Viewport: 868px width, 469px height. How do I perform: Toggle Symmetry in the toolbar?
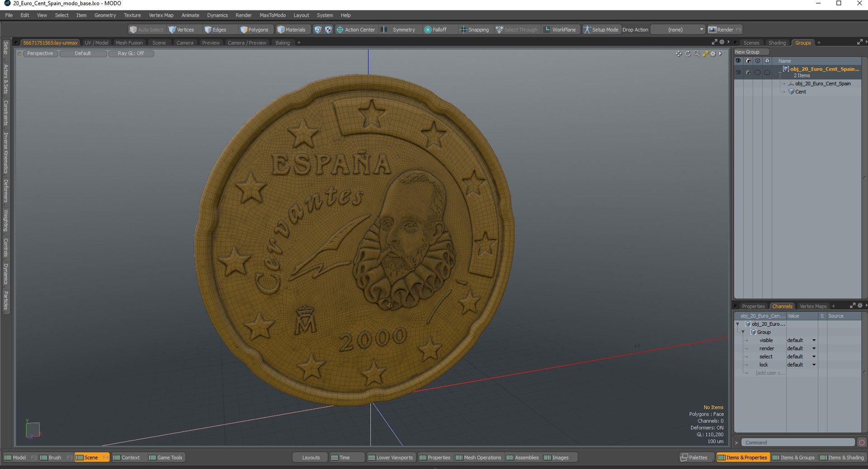coord(398,29)
